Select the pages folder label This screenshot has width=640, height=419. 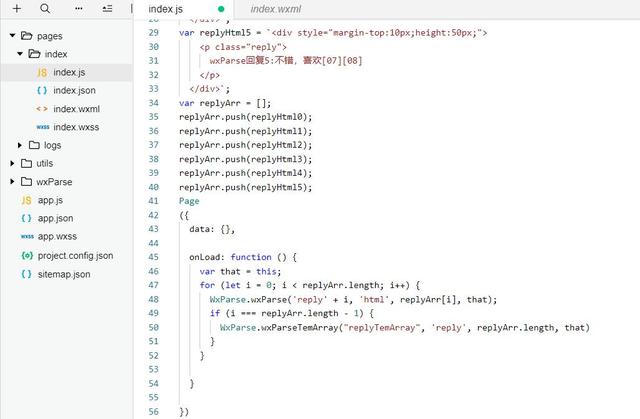click(50, 36)
